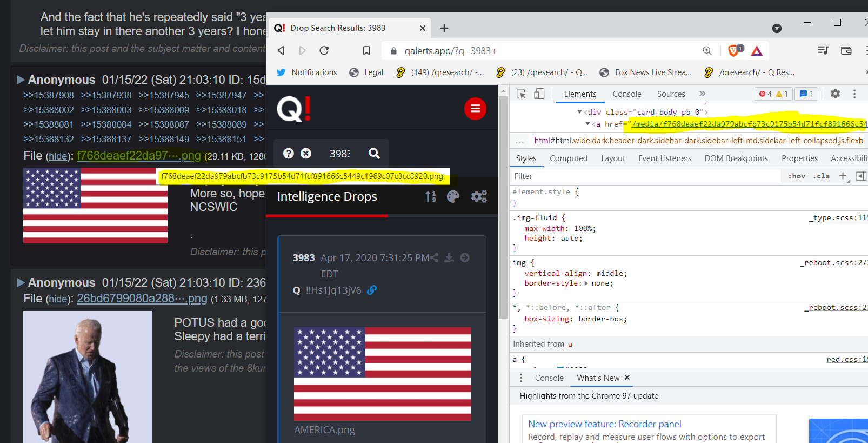Open the Brave Wallet icon
Image resolution: width=868 pixels, height=443 pixels.
tap(846, 50)
